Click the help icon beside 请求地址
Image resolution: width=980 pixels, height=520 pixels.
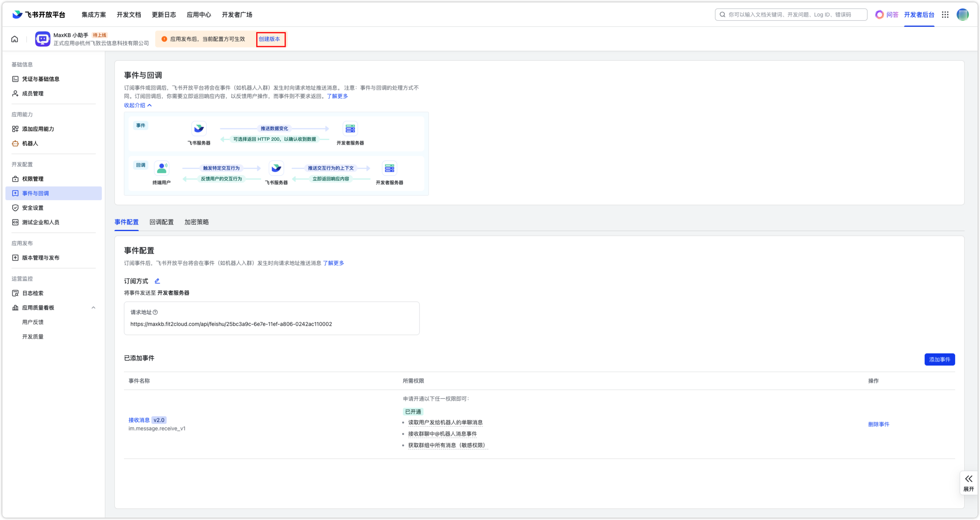point(155,312)
